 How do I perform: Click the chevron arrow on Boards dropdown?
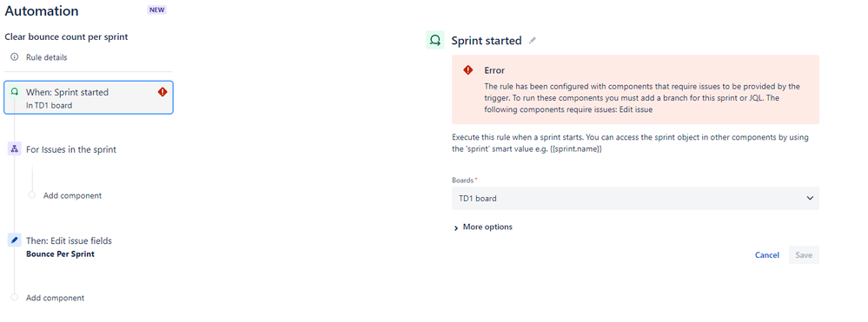[x=810, y=198]
